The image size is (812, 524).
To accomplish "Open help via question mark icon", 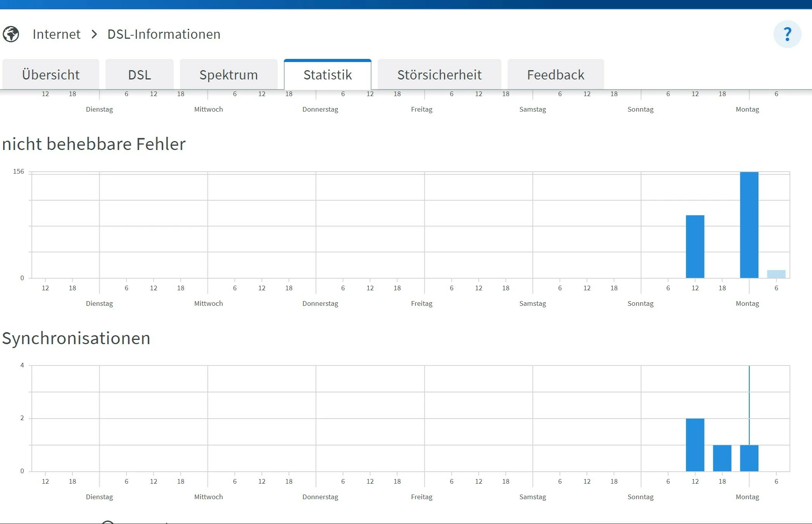I will 787,34.
